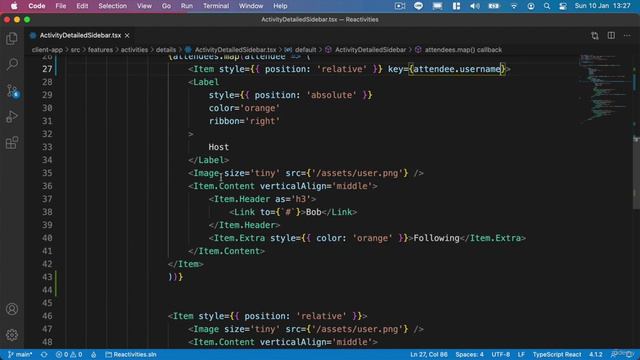Open the Spaces: 4 indentation selector
The height and width of the screenshot is (360, 640).
pos(469,354)
